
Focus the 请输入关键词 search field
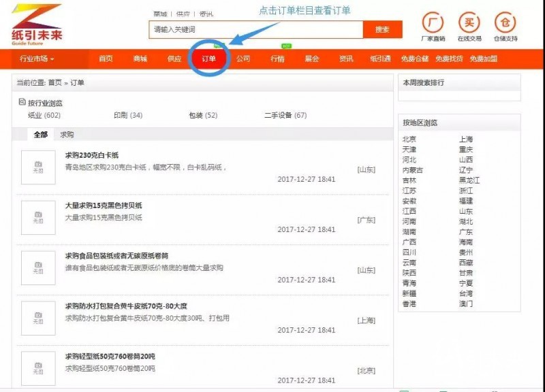255,30
